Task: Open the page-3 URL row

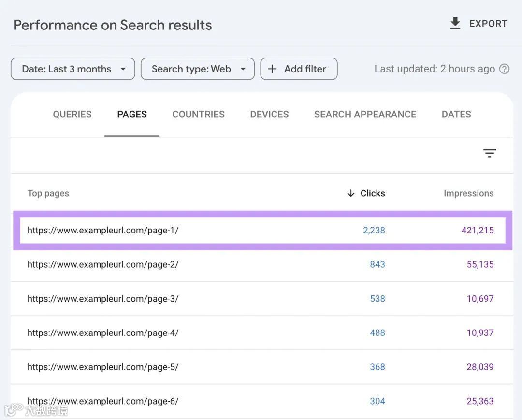Action: point(103,299)
